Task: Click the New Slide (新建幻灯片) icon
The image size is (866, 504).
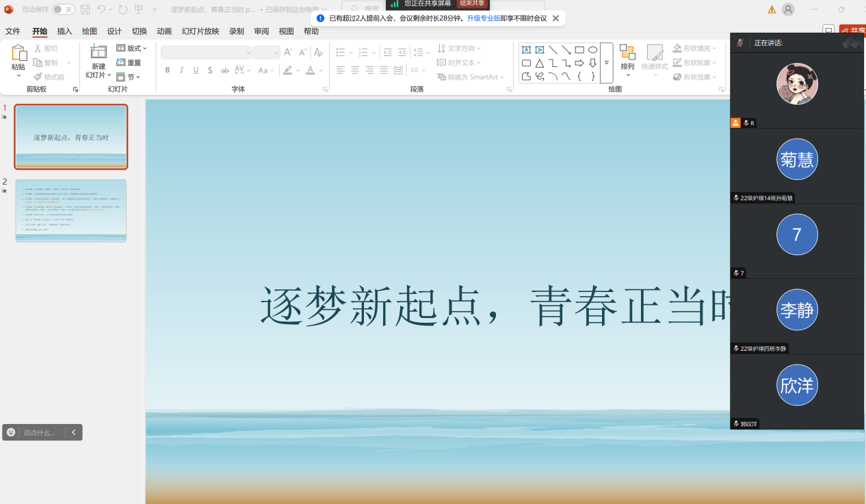Action: [x=99, y=52]
